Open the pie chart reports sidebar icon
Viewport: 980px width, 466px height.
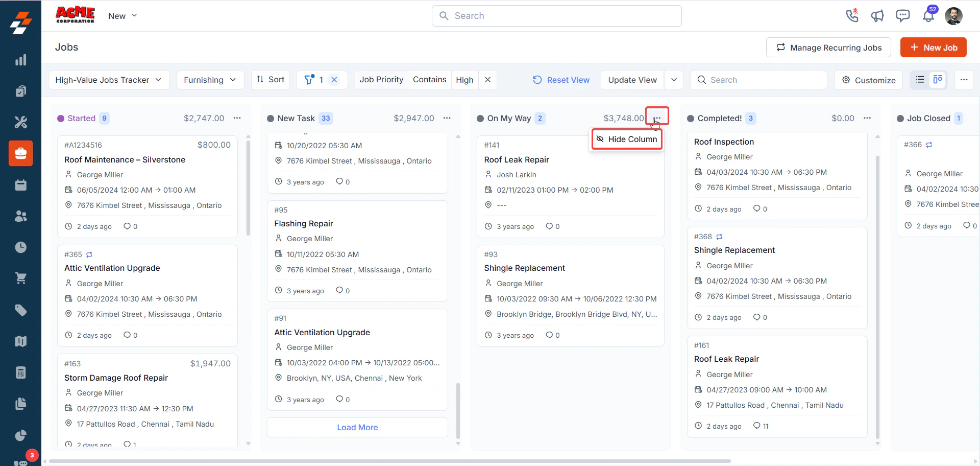[x=20, y=435]
